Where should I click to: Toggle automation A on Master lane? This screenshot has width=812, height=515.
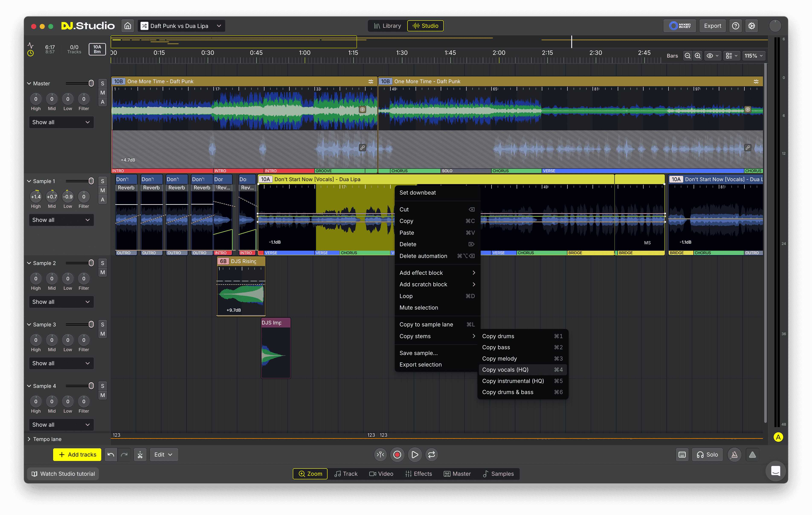tap(103, 102)
